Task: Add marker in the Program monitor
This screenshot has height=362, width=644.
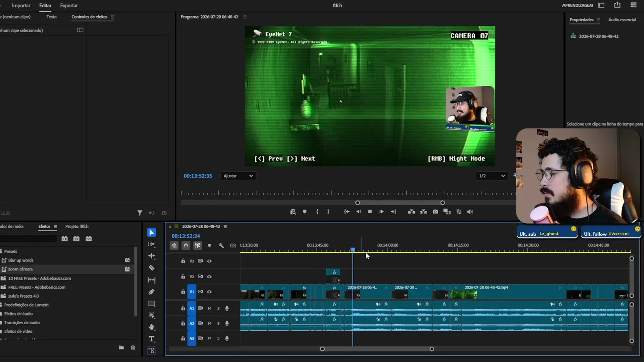Action: pos(304,212)
